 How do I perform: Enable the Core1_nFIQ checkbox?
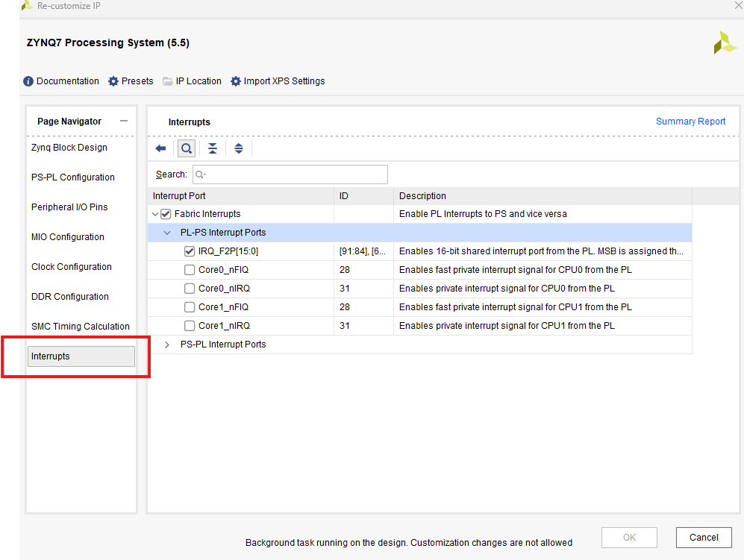point(190,307)
